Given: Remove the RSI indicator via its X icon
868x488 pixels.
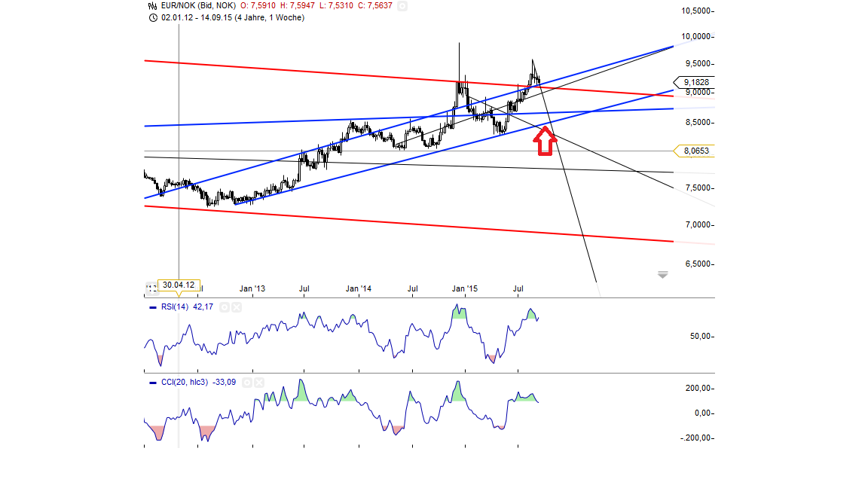Looking at the screenshot, I should (x=237, y=307).
